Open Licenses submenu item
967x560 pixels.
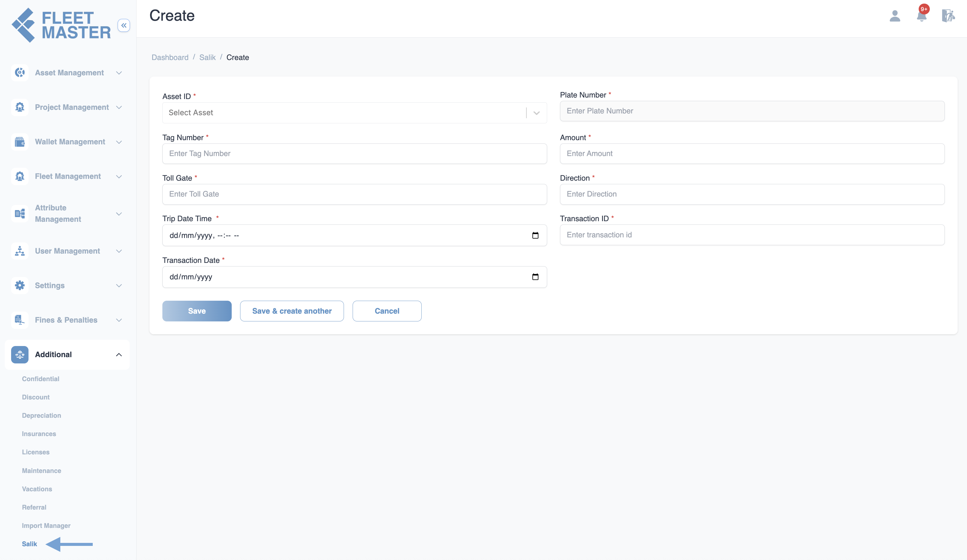click(x=36, y=452)
